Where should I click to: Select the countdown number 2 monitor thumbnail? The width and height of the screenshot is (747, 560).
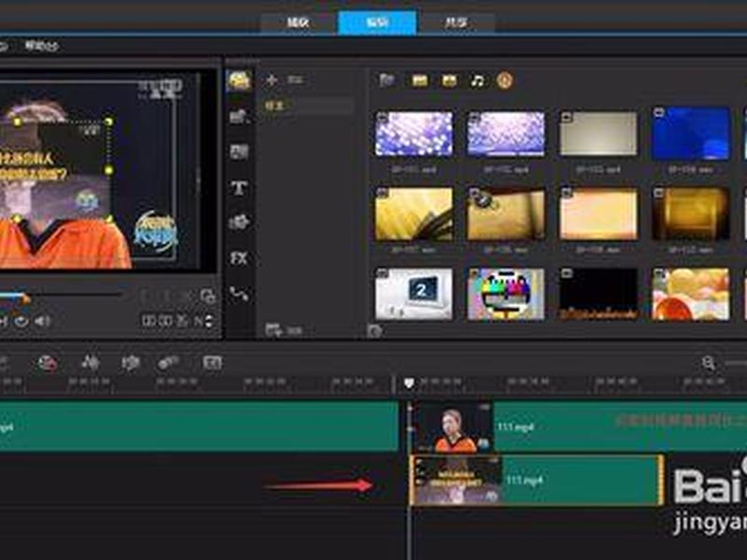tap(414, 293)
